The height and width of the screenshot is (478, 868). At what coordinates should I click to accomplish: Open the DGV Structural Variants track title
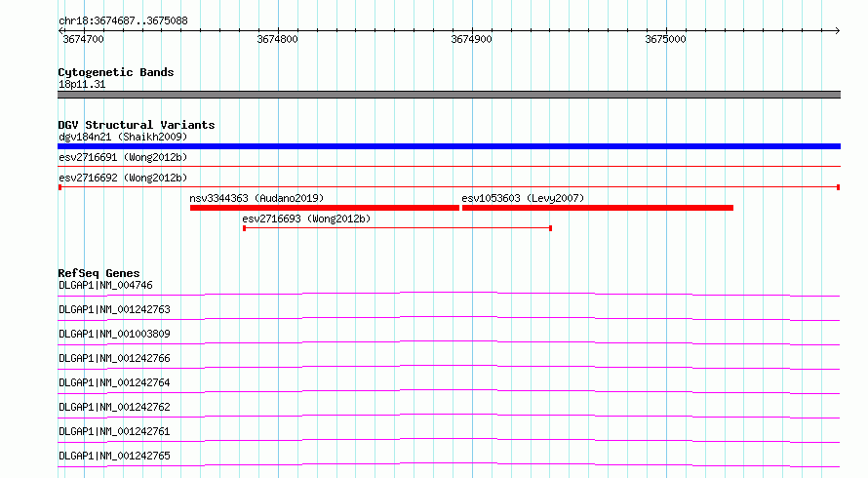137,125
